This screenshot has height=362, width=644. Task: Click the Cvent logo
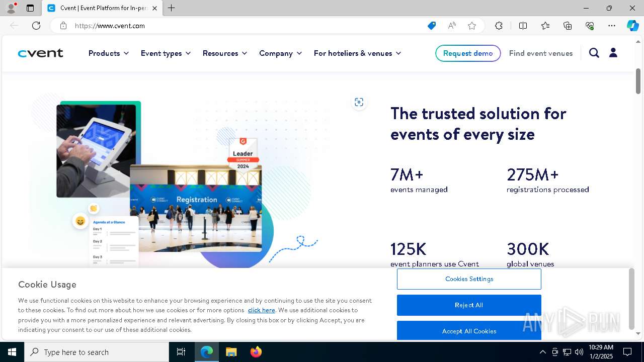point(41,53)
